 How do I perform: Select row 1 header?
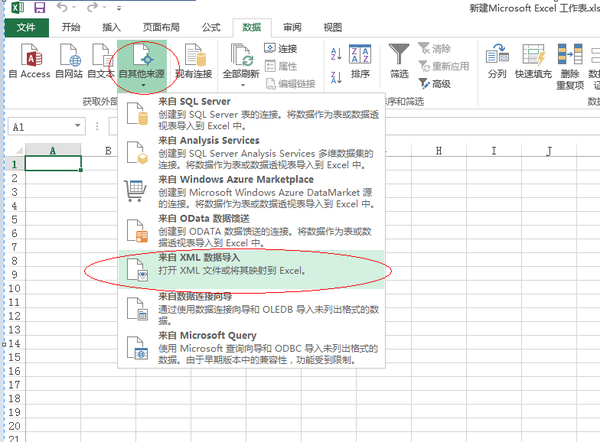click(x=14, y=164)
